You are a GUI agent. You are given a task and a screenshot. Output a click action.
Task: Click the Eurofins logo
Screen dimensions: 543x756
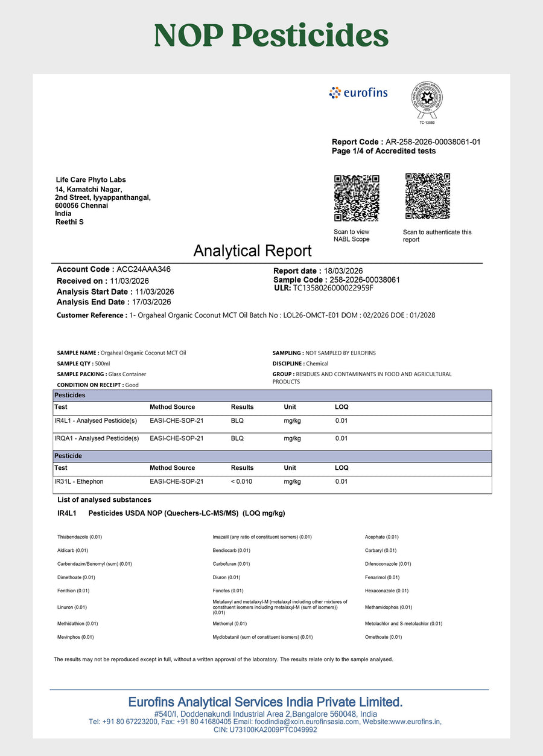coord(358,92)
